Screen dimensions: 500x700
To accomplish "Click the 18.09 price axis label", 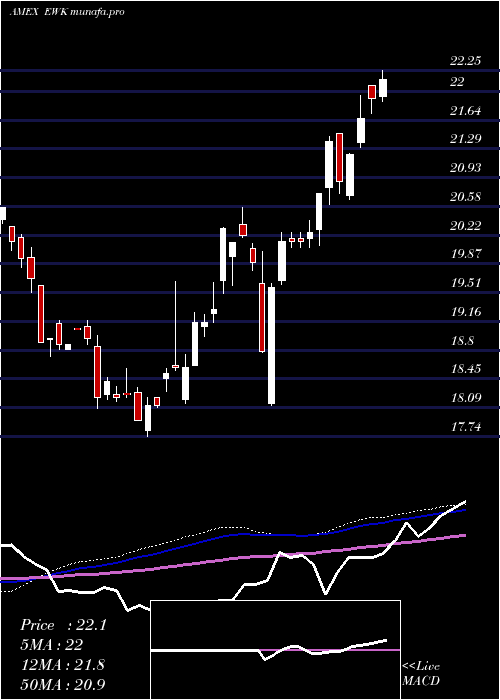I will [466, 398].
